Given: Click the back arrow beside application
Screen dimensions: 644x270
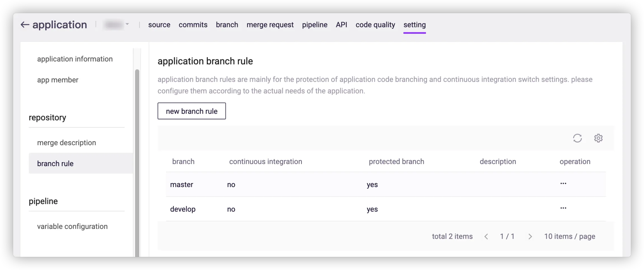Looking at the screenshot, I should (x=25, y=25).
